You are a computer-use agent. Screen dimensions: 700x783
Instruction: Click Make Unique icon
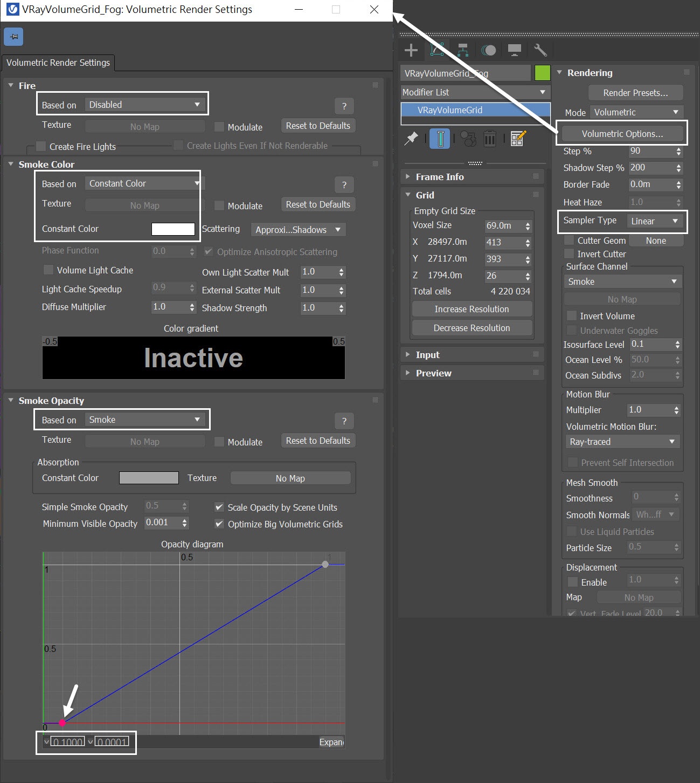pos(469,139)
